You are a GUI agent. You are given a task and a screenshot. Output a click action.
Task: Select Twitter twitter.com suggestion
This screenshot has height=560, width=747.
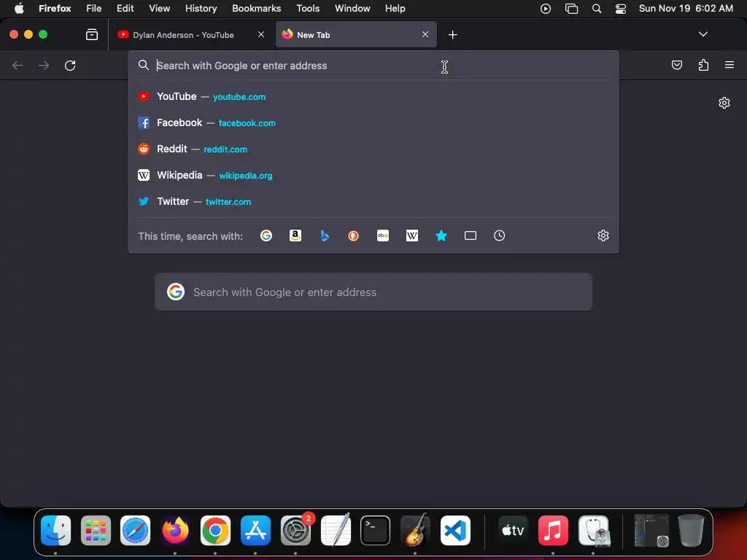[x=373, y=201]
